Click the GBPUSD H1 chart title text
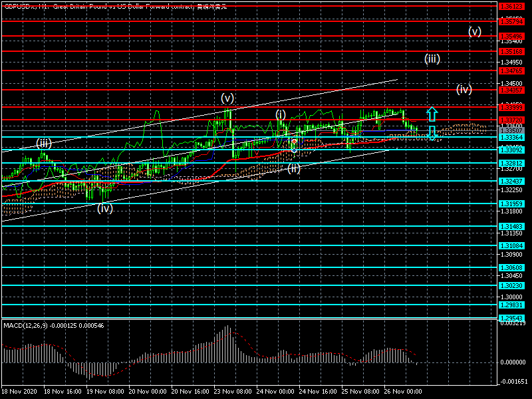 pos(124,5)
